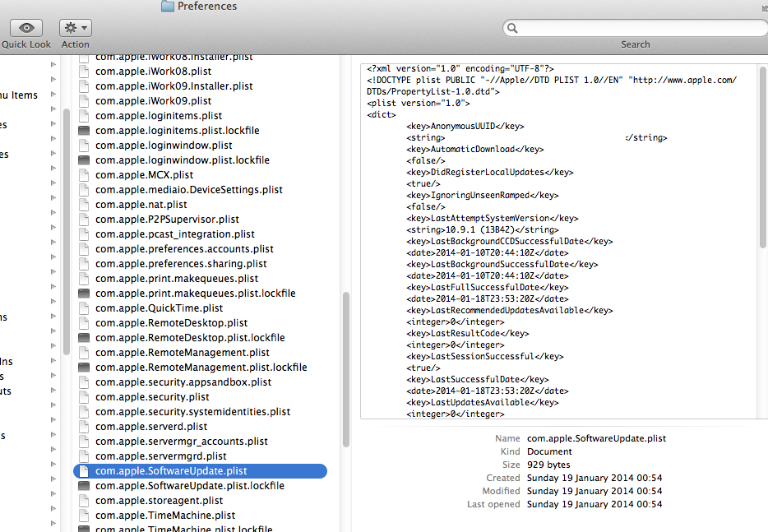Click document icon of com.apple.security.plist
Screen dimensions: 768x532
tap(84, 397)
